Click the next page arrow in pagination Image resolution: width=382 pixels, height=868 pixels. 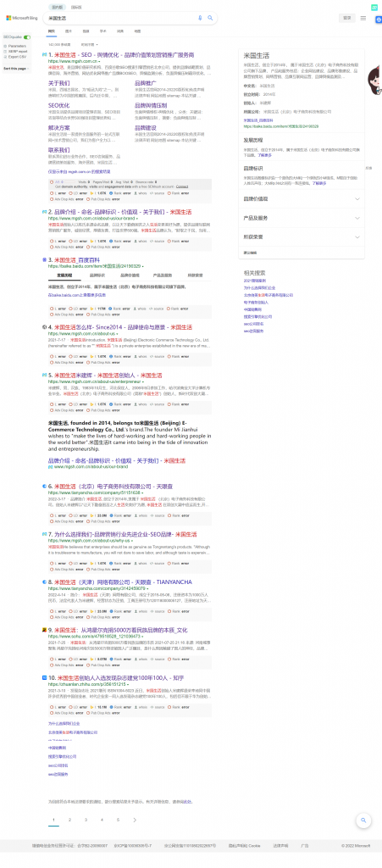click(x=135, y=820)
